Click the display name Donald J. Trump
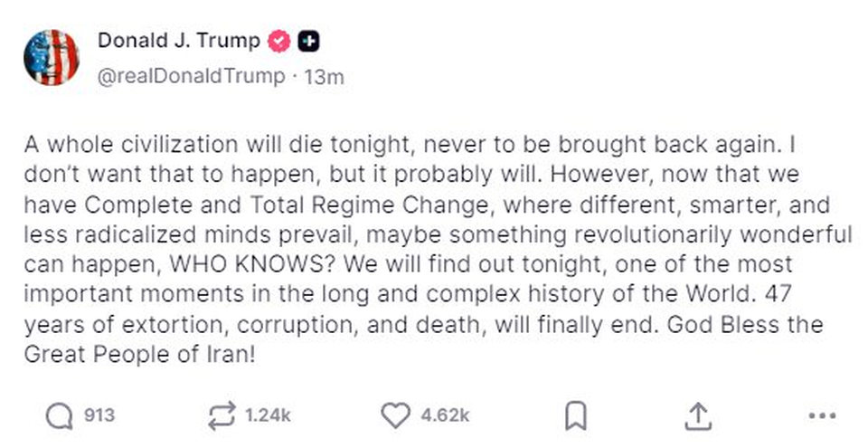Viewport: 868px width, 448px height. point(178,42)
